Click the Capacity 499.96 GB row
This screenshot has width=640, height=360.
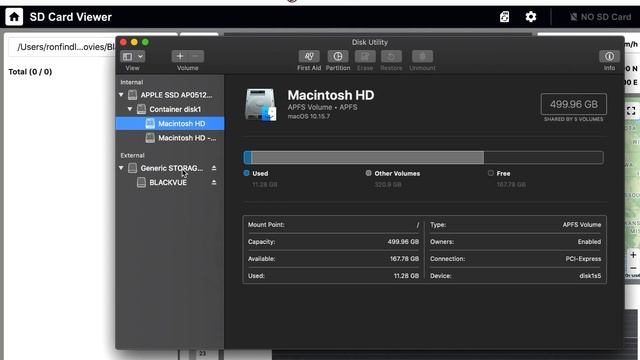pos(333,242)
